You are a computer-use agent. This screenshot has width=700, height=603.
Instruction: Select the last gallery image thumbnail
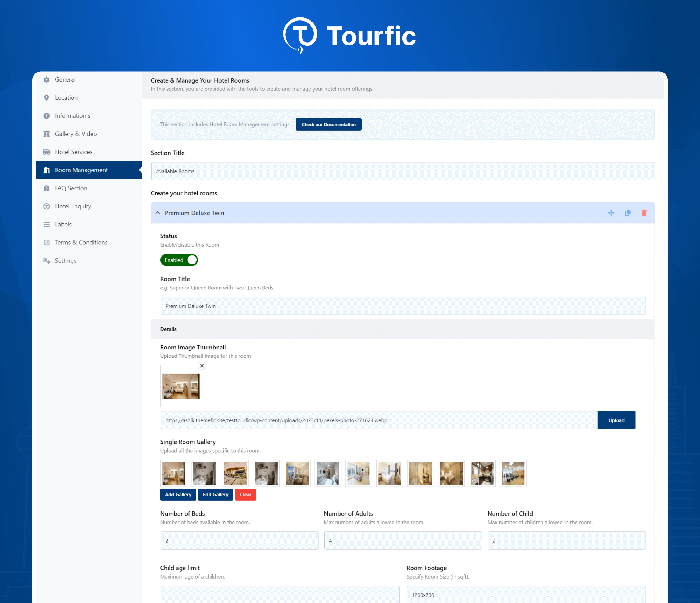pos(513,473)
